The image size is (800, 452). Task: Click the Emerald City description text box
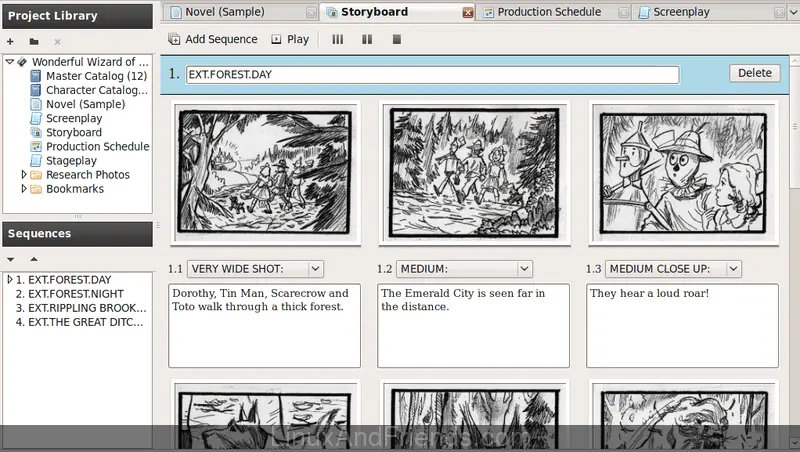point(473,325)
